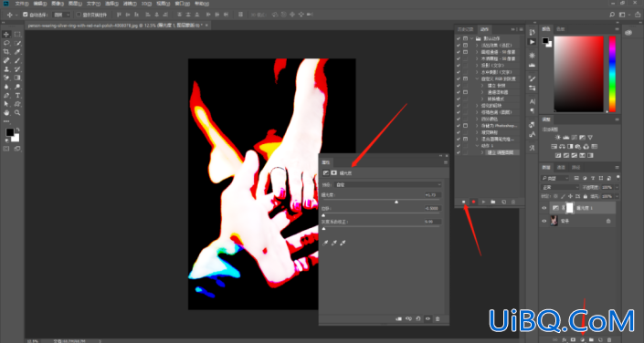
Task: Delete the selected action via trash icon
Action: (x=513, y=202)
